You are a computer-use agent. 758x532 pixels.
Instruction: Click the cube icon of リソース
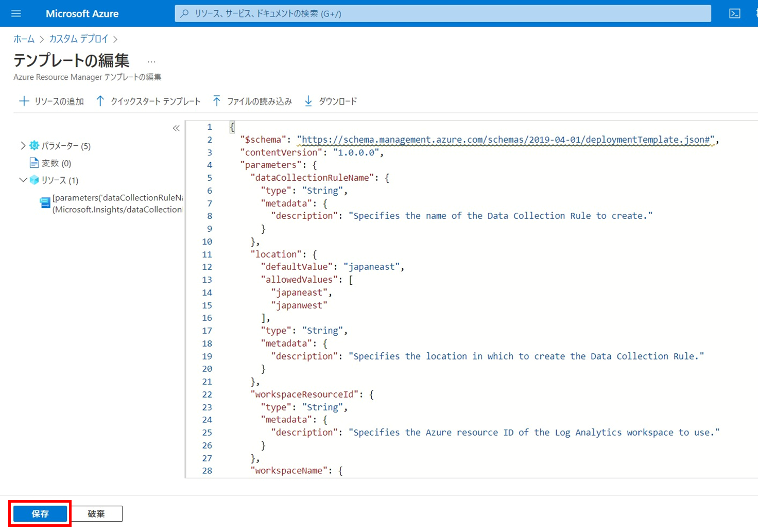point(35,180)
